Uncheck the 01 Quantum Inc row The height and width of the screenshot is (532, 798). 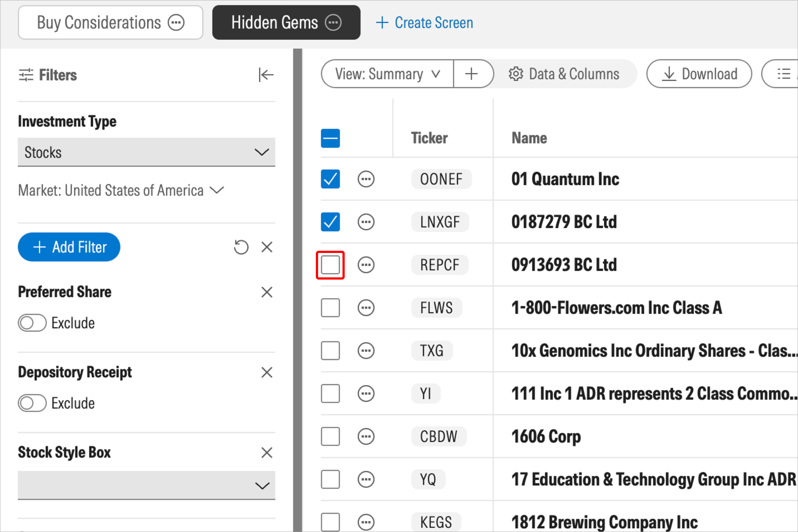[x=331, y=179]
